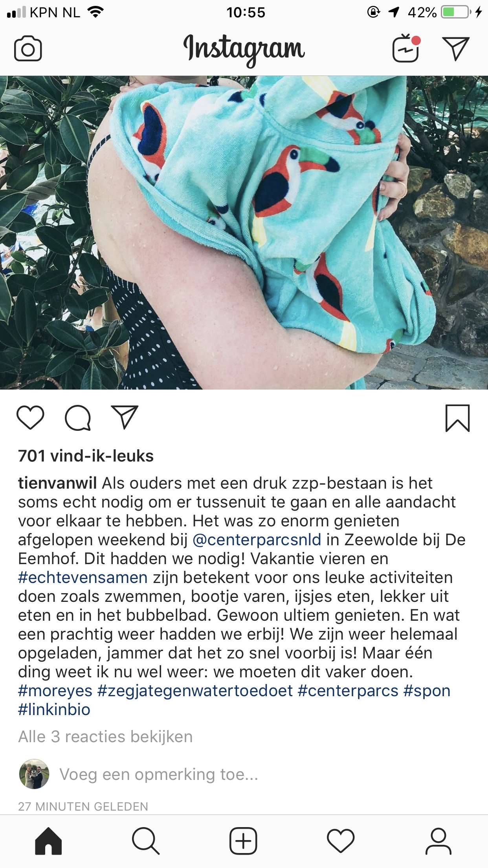Share post via paper plane under photo
This screenshot has height=868, width=488.
(x=125, y=417)
